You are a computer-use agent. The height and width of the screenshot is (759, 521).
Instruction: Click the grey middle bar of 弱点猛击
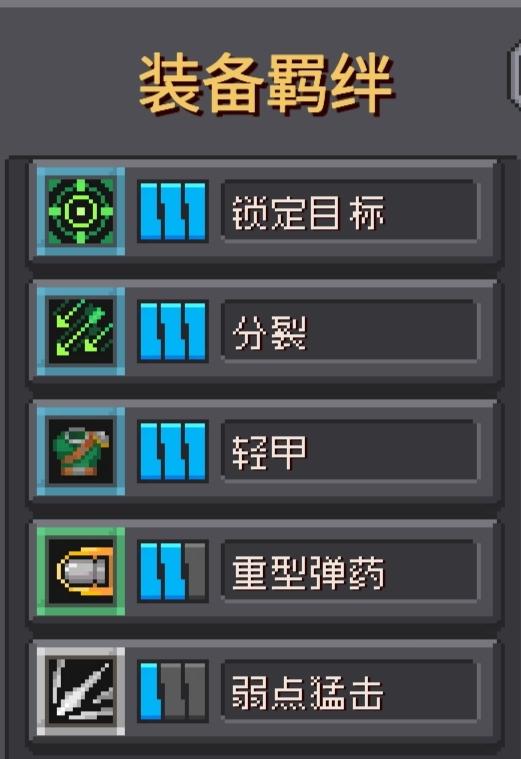coord(173,691)
